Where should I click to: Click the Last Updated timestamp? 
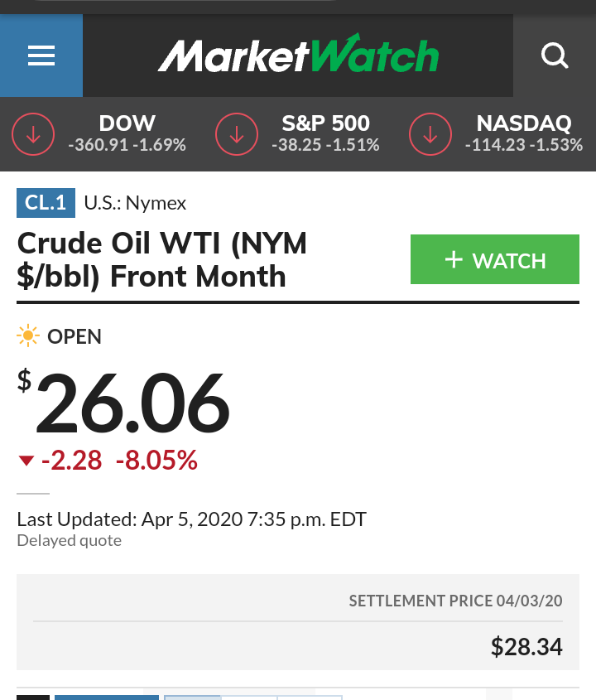191,520
